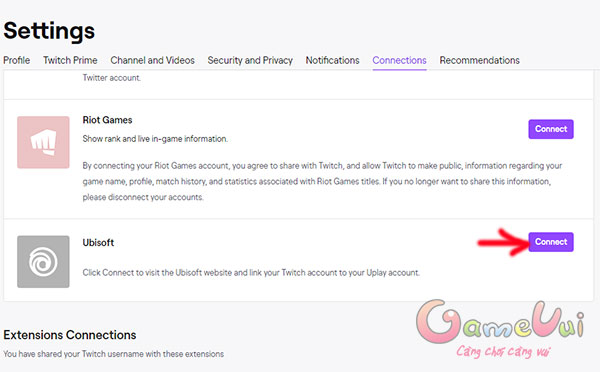600x372 pixels.
Task: Open the Profile settings tab
Action: pyautogui.click(x=16, y=60)
